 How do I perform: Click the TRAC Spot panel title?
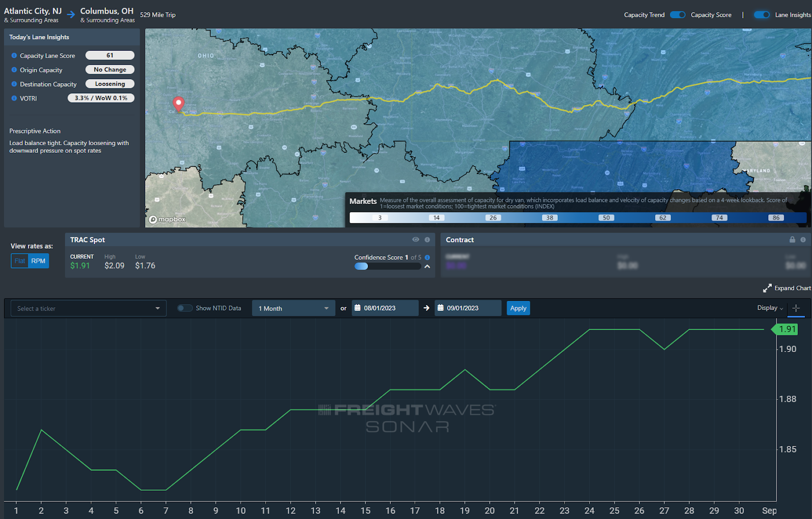(x=88, y=240)
